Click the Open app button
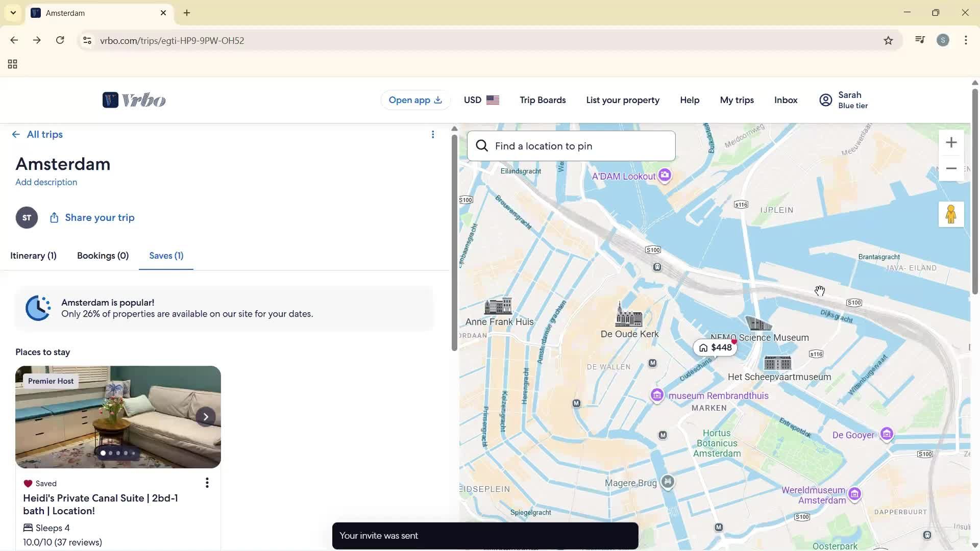 [x=415, y=100]
